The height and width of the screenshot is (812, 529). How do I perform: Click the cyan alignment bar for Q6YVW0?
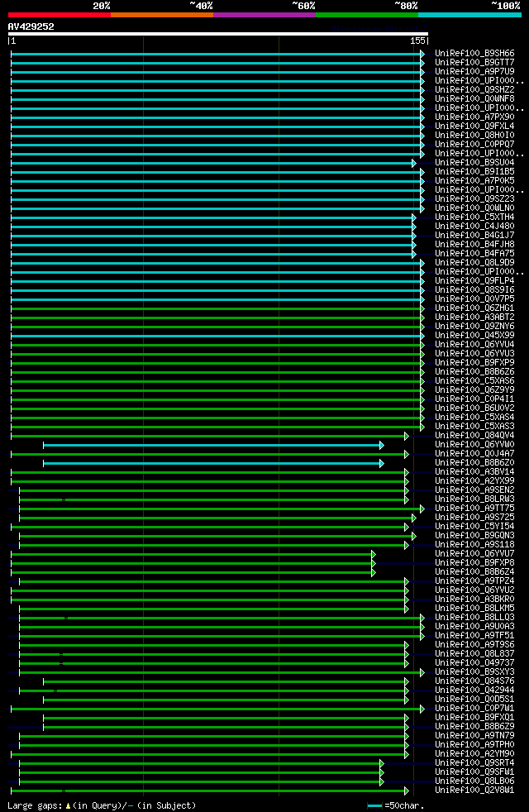[213, 446]
